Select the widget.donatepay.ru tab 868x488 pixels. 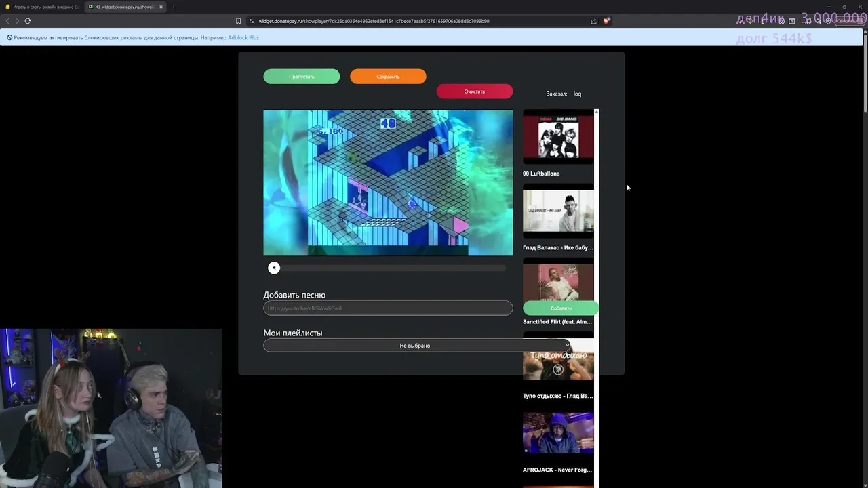(x=125, y=7)
